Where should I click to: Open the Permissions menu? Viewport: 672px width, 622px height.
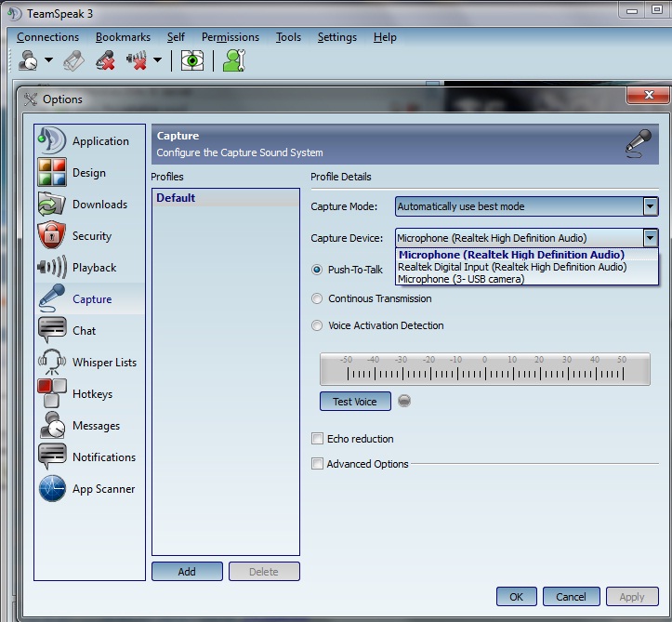point(231,37)
